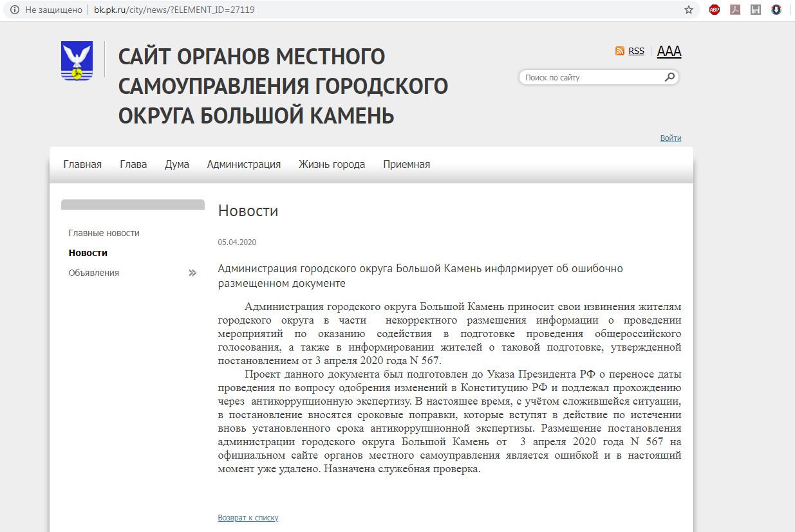This screenshot has width=795, height=532.
Task: Click the Не защищено security label
Action: tap(54, 10)
